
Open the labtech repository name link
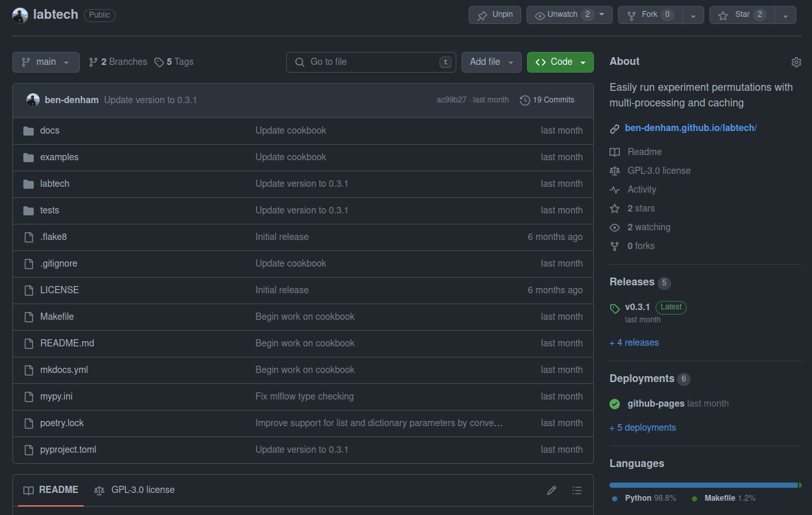[55, 15]
